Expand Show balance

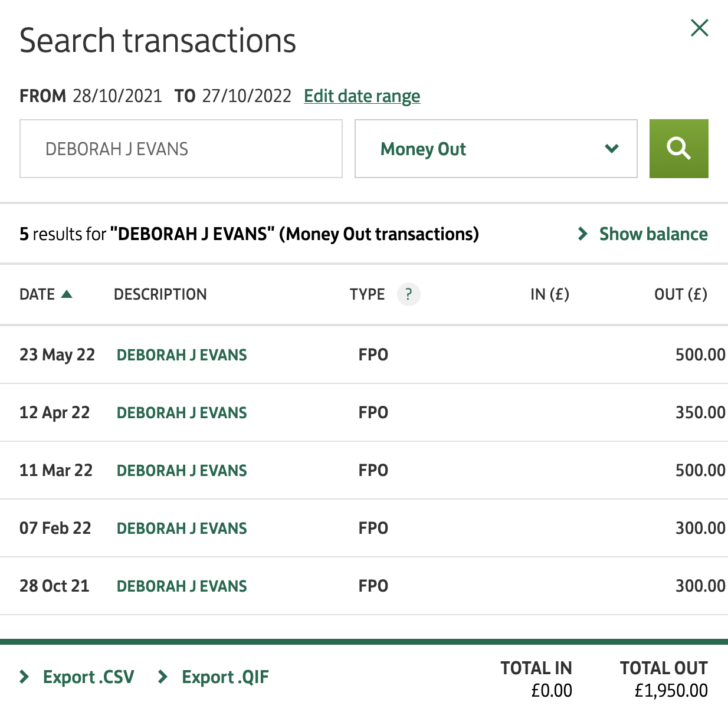pyautogui.click(x=642, y=234)
